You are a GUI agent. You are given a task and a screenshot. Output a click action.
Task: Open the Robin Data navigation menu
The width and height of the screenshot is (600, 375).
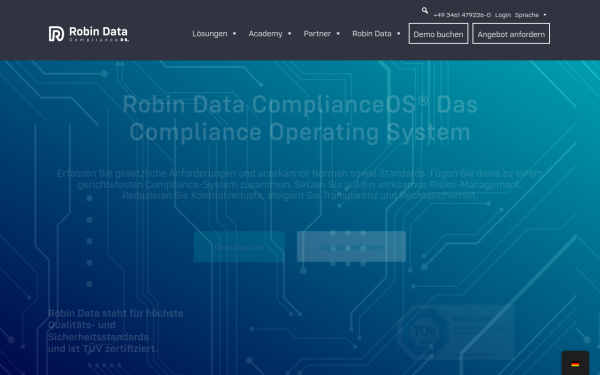[372, 34]
